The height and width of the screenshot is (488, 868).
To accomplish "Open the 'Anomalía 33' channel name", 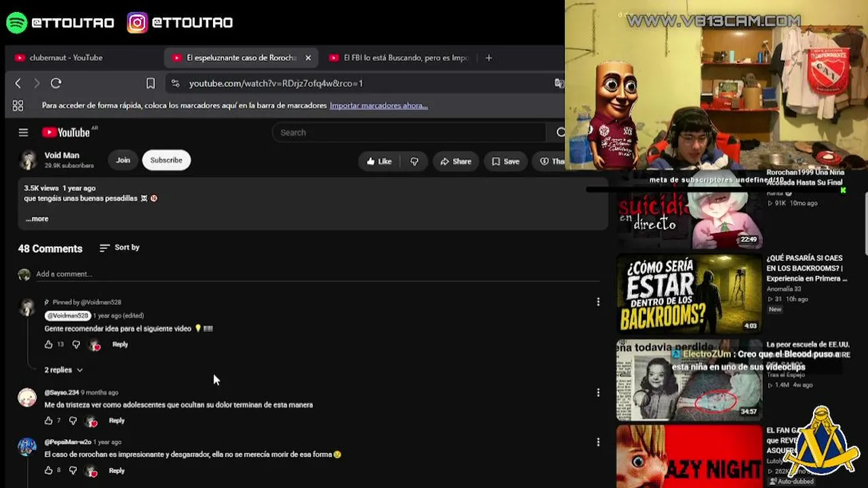I will [785, 289].
